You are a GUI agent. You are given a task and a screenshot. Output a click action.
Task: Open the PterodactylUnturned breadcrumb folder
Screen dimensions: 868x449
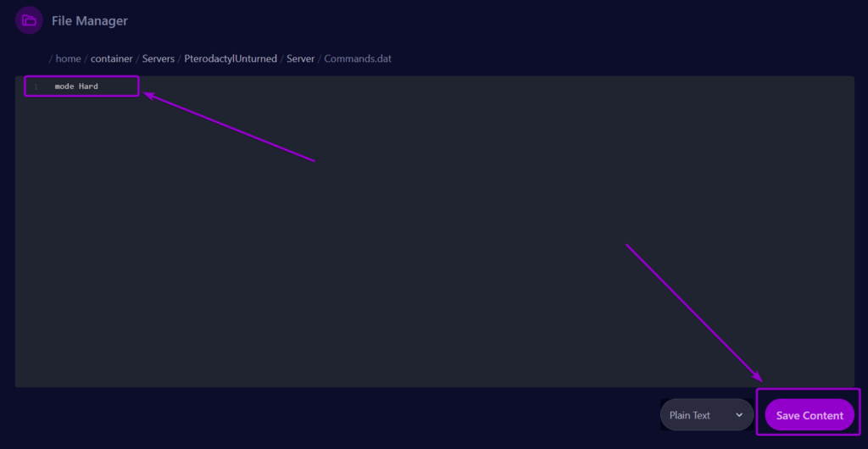click(x=231, y=58)
